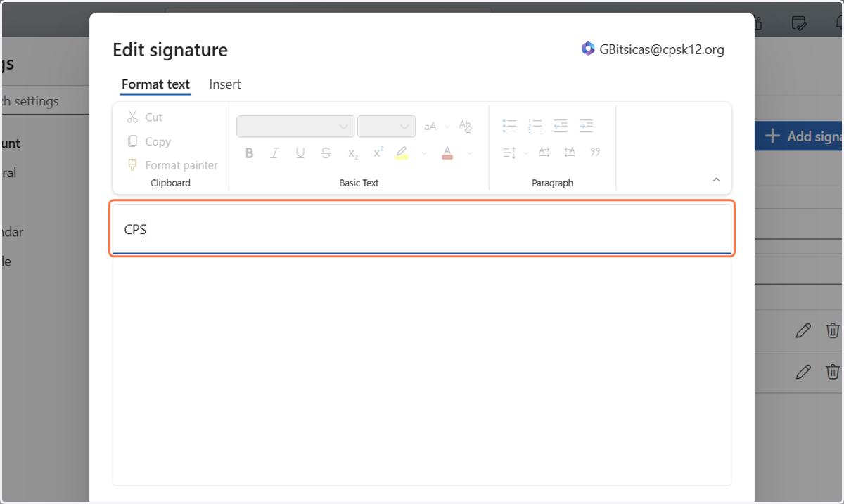
Task: Open the line spacing dropdown arrow
Action: pos(526,153)
